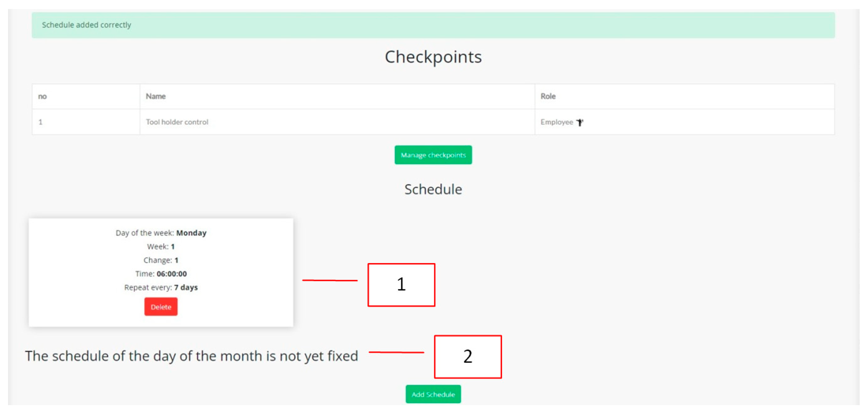Click the Add Schedule button
The height and width of the screenshot is (413, 868).
click(433, 394)
